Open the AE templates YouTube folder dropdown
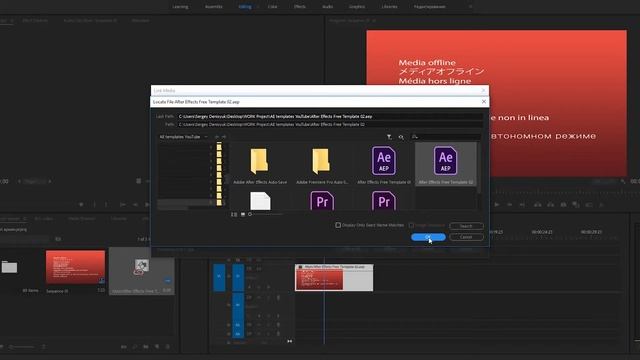The image size is (640, 360). pos(183,137)
